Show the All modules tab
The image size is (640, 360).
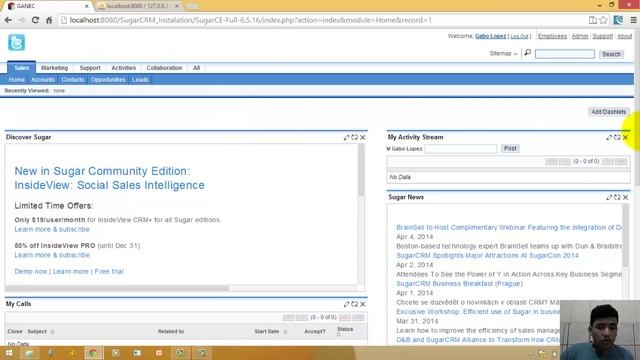click(x=196, y=68)
